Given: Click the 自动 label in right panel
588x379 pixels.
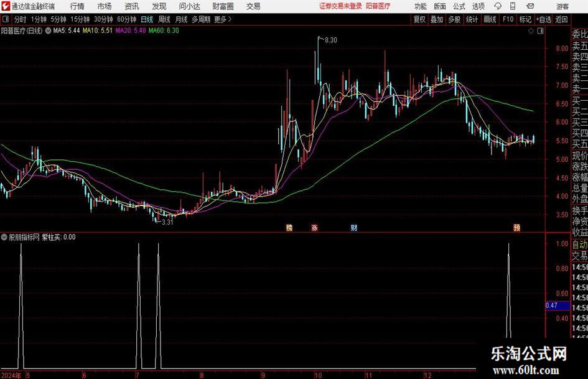Looking at the screenshot, I should click(580, 245).
